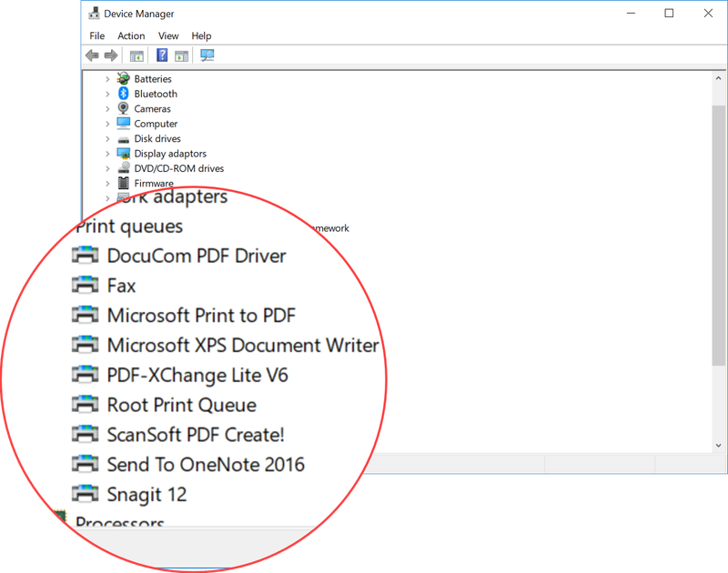Expand the Display adaptors node
The height and width of the screenshot is (573, 728).
107,154
